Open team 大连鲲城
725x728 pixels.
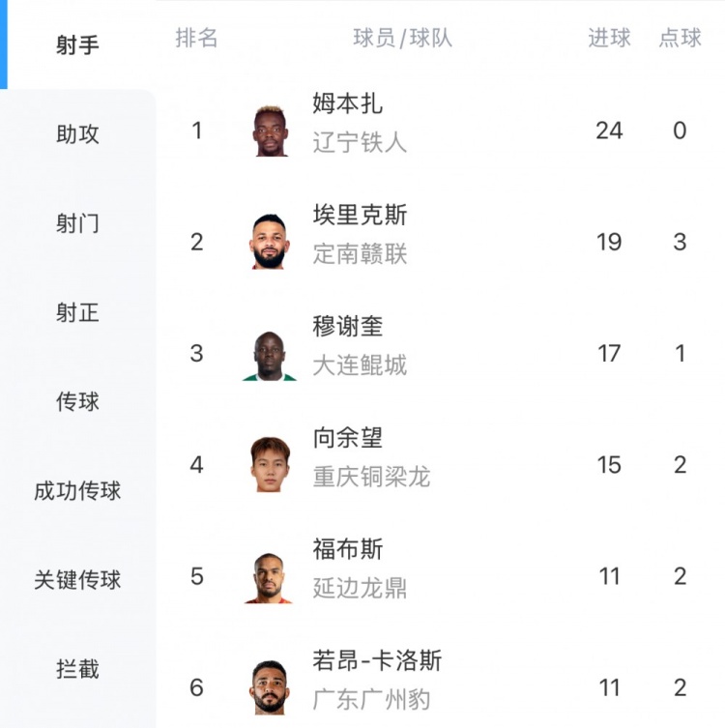[361, 365]
